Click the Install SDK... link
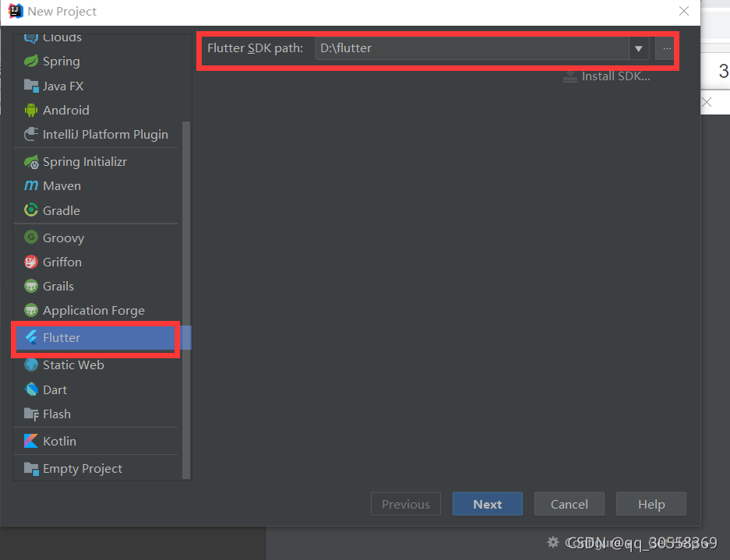The width and height of the screenshot is (730, 560). click(x=616, y=76)
